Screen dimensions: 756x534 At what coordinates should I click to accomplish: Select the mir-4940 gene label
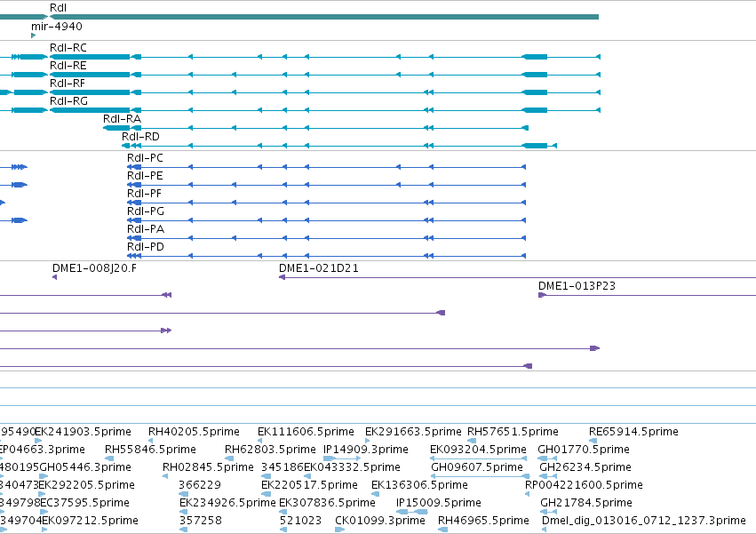tap(56, 26)
